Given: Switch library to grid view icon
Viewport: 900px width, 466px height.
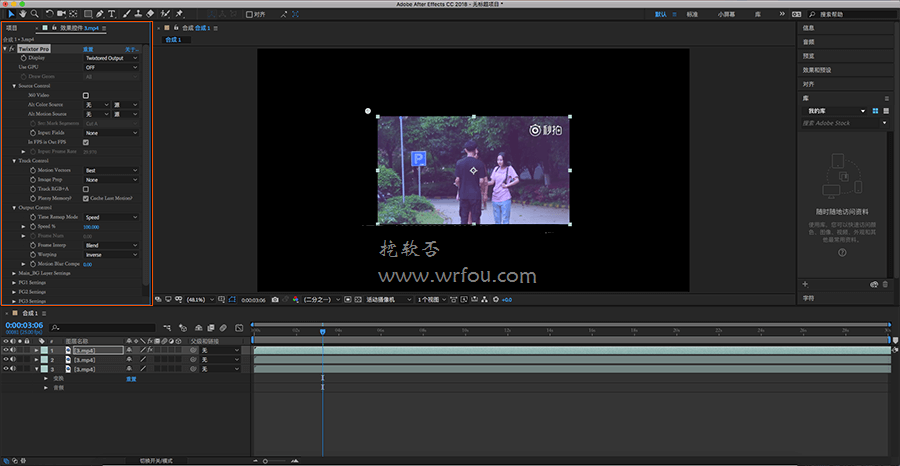Looking at the screenshot, I should tap(876, 111).
